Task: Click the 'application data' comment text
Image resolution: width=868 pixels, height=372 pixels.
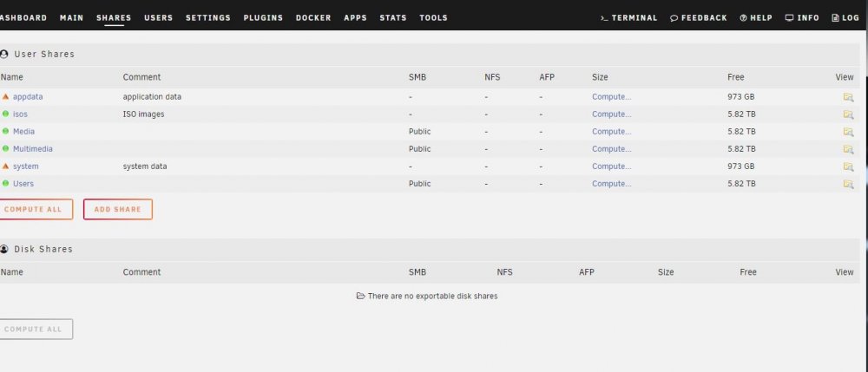Action: (152, 97)
